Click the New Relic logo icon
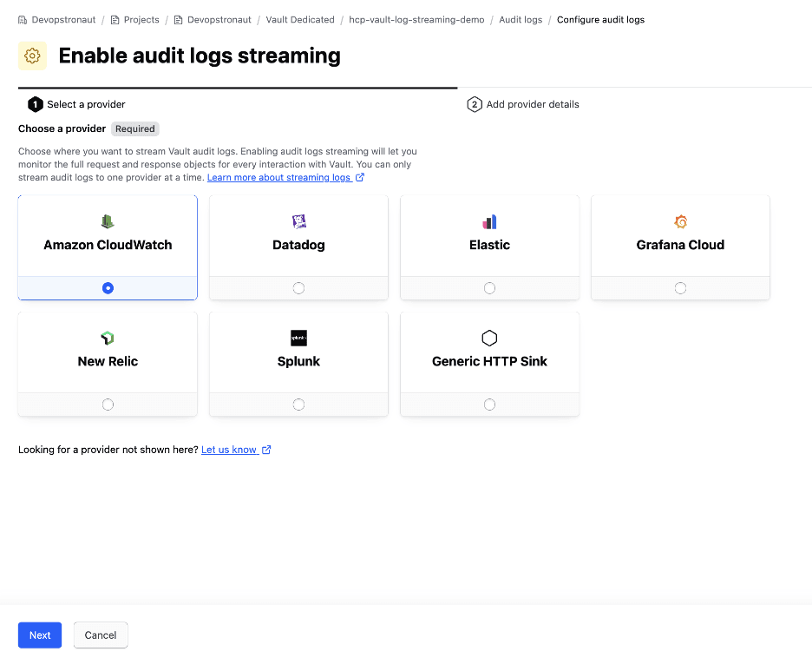 [107, 338]
